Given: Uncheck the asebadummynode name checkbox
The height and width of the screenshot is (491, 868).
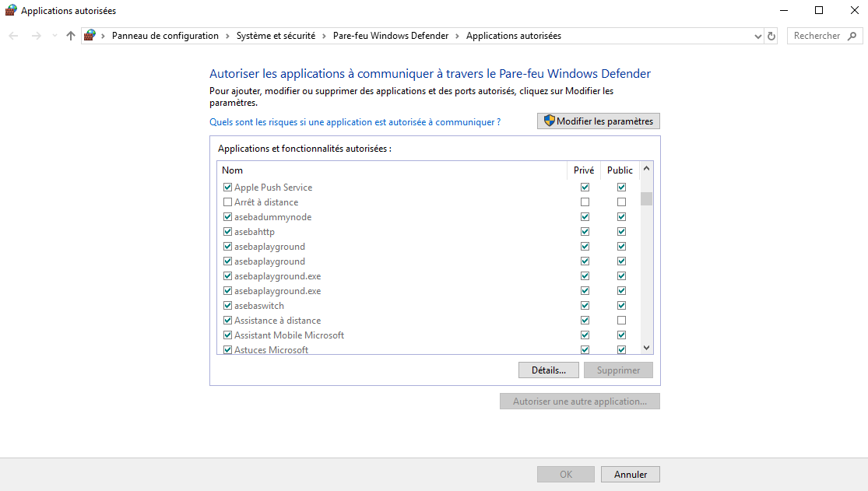Looking at the screenshot, I should point(227,217).
